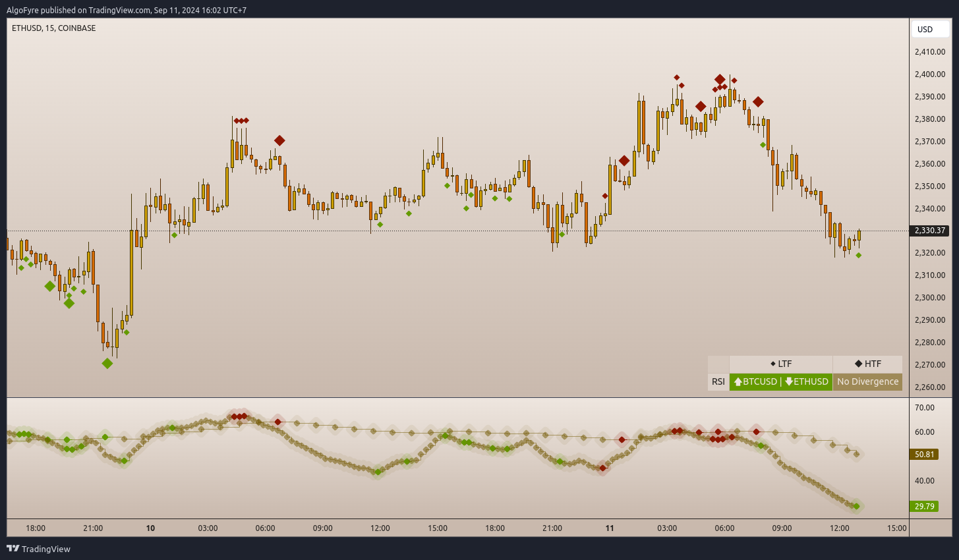Click the small diamond icon beside LTF

tap(773, 364)
